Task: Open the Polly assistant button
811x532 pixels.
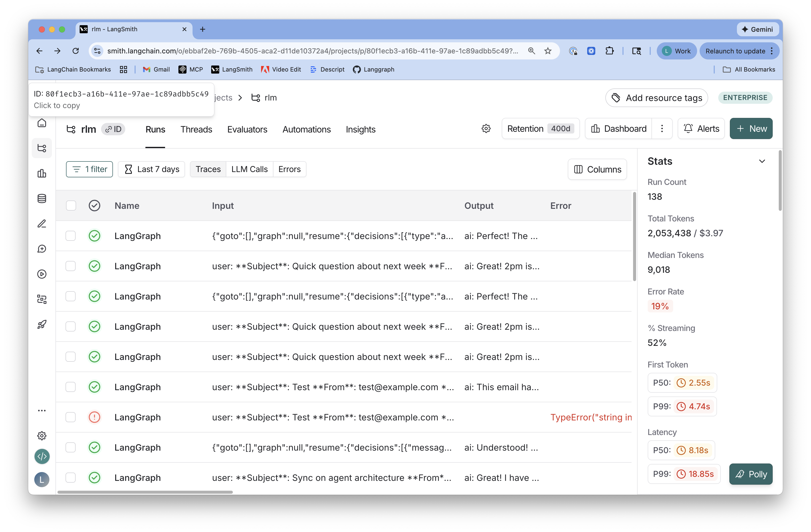Action: pyautogui.click(x=751, y=474)
